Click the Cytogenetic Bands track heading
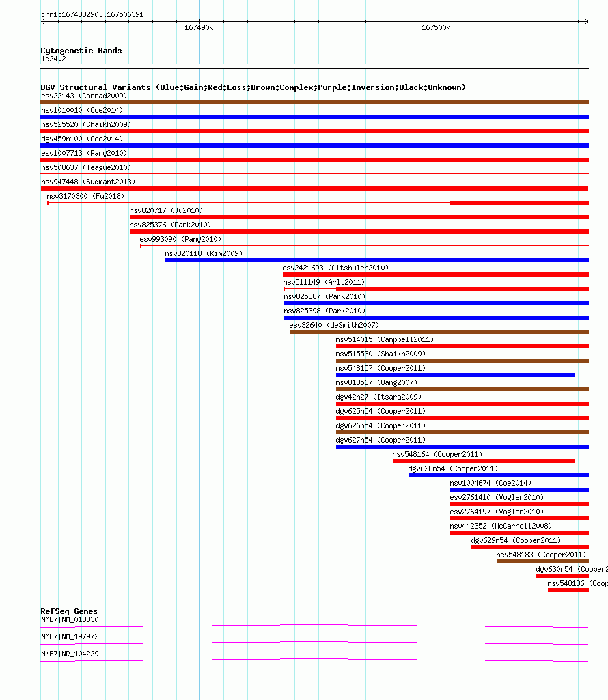 tap(81, 51)
